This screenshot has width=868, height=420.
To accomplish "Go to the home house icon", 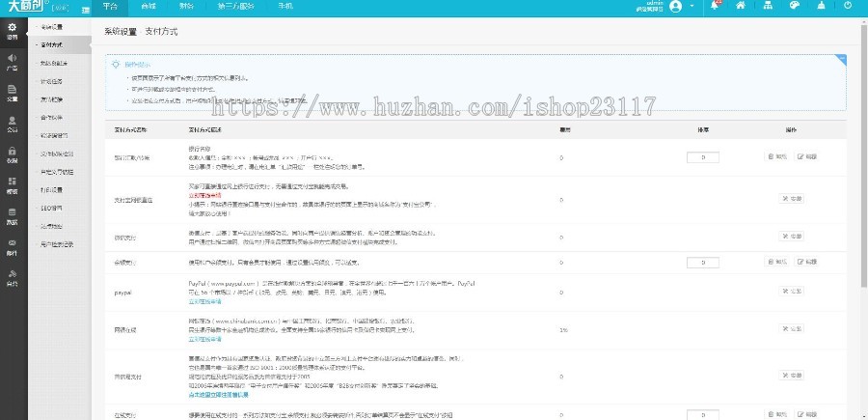I will [x=740, y=6].
